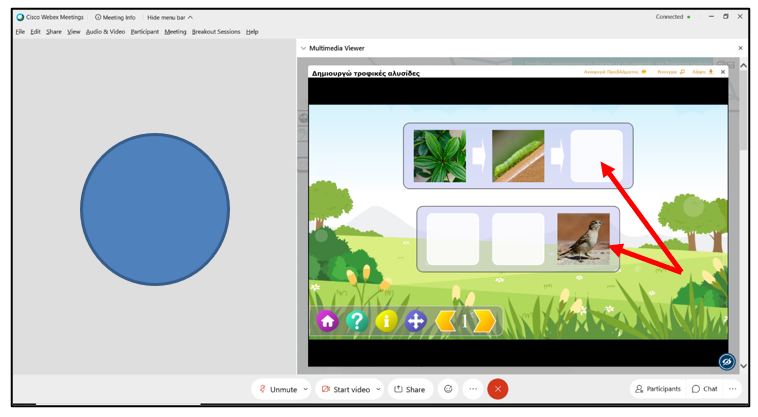Image resolution: width=758 pixels, height=417 pixels.
Task: Start video camera
Action: coord(346,389)
